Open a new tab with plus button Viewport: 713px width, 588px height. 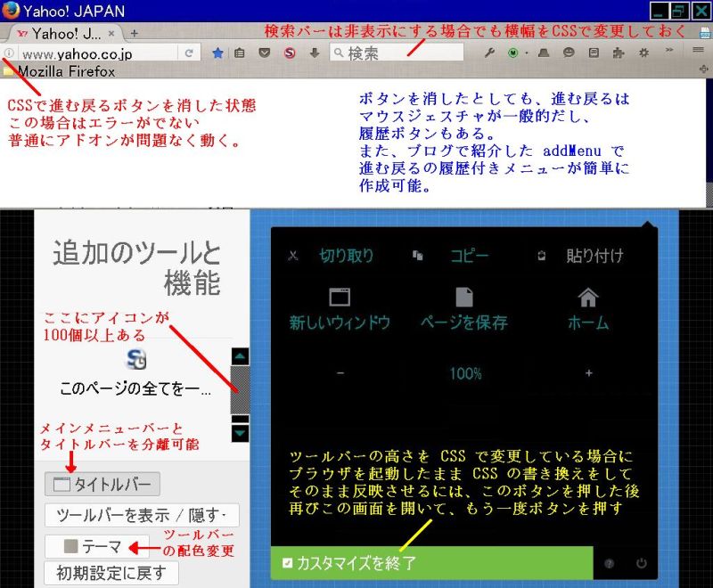point(135,34)
